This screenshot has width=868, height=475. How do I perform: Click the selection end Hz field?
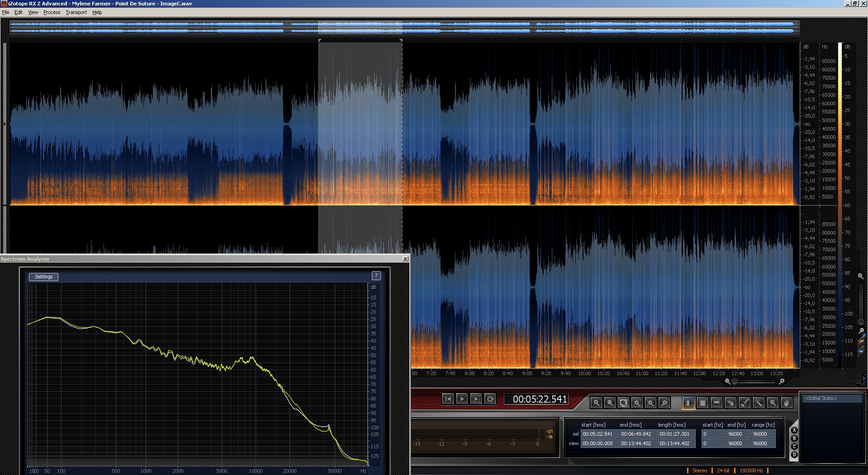(738, 434)
